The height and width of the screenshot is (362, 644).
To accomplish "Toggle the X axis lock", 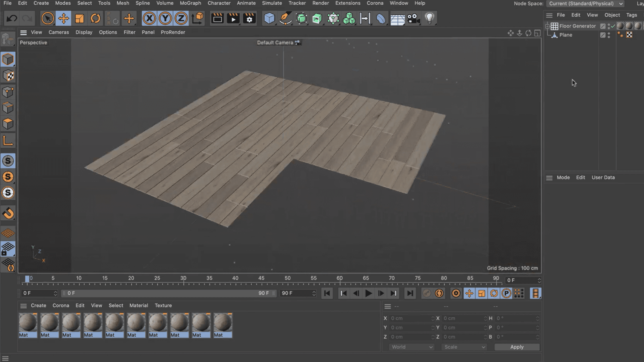I will tap(149, 19).
